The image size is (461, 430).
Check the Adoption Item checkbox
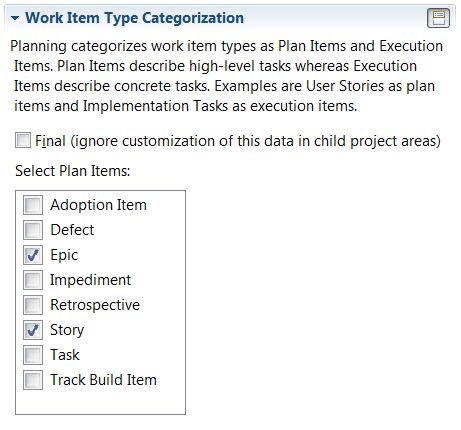(33, 205)
